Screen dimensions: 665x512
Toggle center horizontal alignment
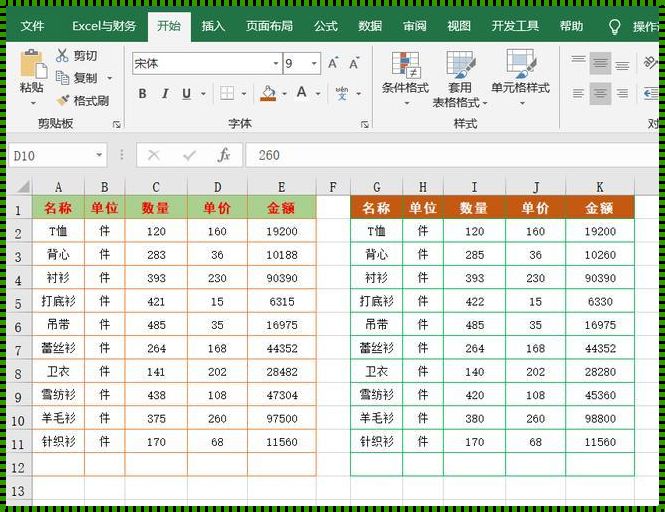600,93
